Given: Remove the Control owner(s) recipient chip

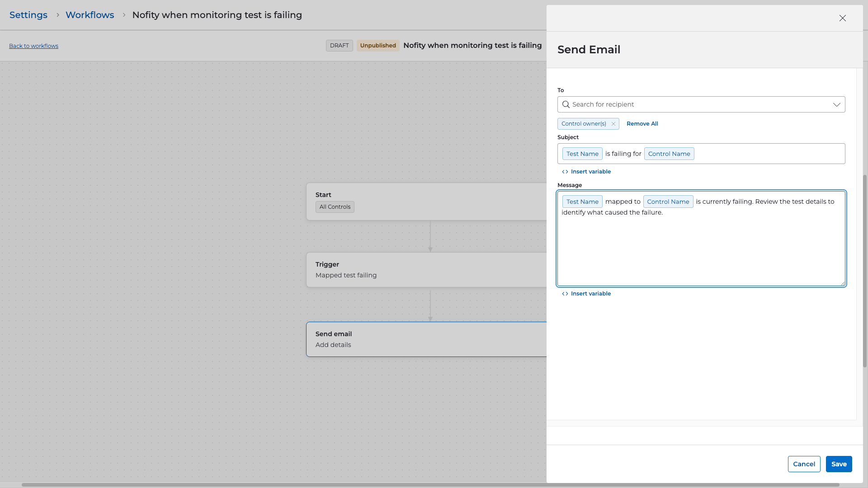Looking at the screenshot, I should click(613, 124).
